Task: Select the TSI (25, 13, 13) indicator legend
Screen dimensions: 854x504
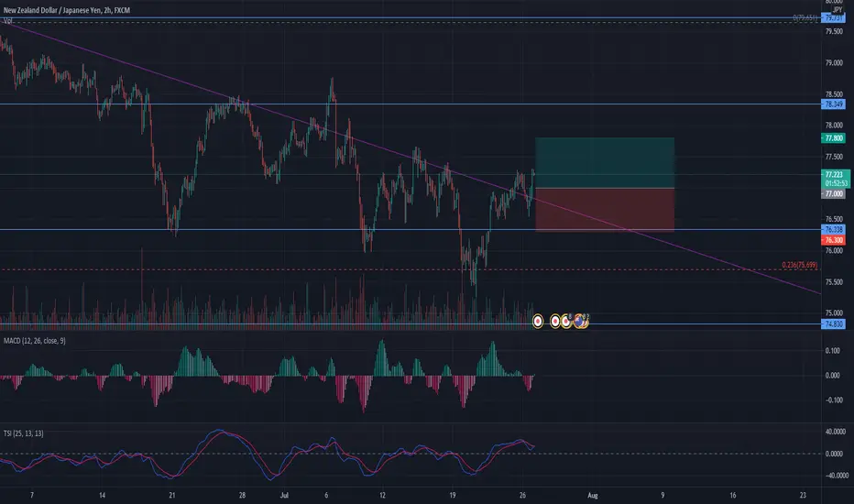Action: click(24, 433)
